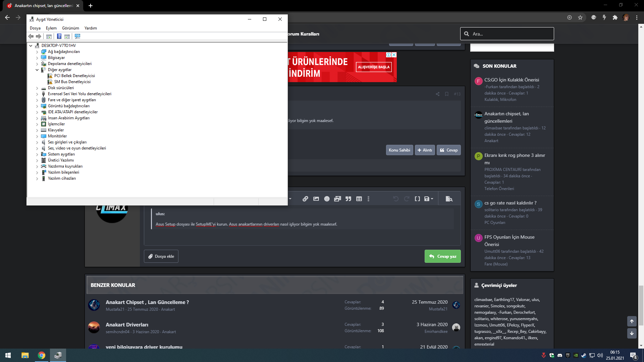Image resolution: width=644 pixels, height=362 pixels.
Task: Open File Explorer from the taskbar
Action: [x=25, y=355]
